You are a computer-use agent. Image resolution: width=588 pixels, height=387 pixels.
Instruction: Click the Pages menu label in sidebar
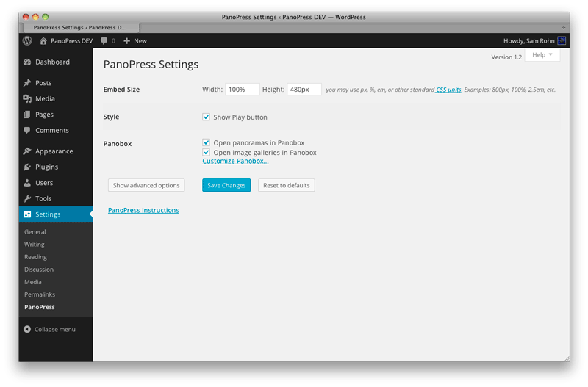(44, 115)
